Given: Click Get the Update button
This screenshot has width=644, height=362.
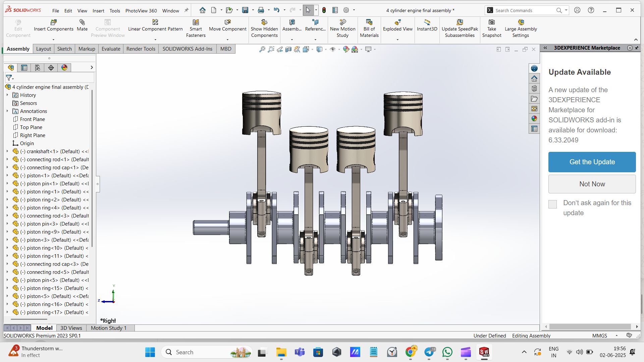Looking at the screenshot, I should point(592,162).
